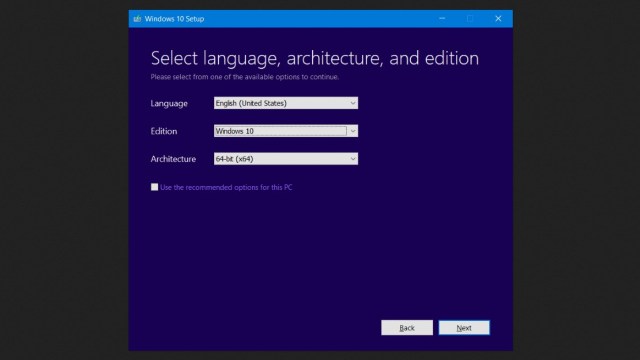This screenshot has height=360, width=640.
Task: Click the 'Architecture' field label
Action: [173, 159]
